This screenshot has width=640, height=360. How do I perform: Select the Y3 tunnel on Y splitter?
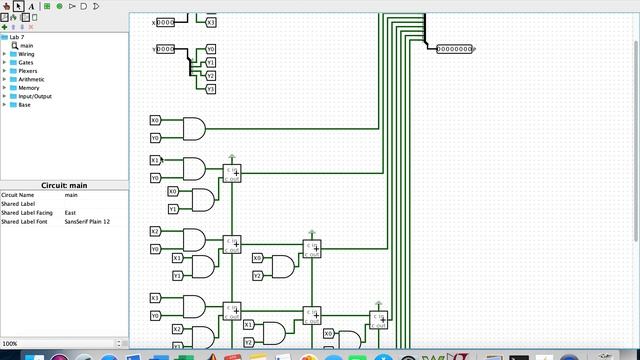pos(210,89)
